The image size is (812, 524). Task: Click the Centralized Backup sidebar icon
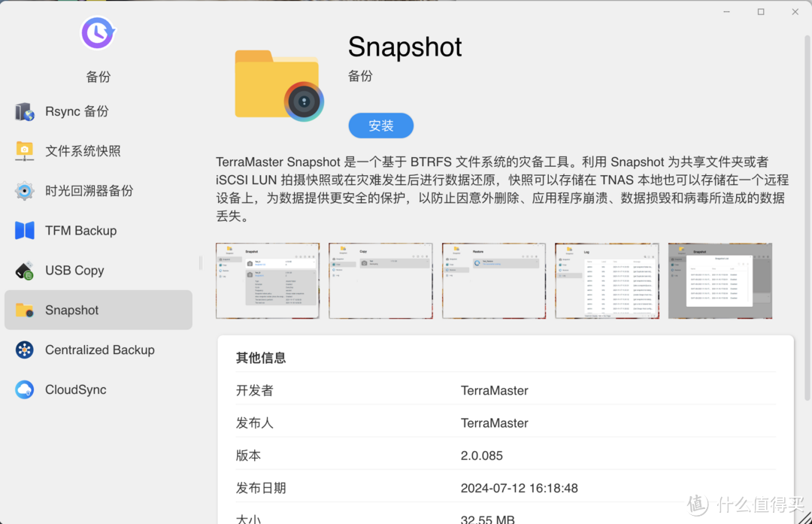click(24, 350)
